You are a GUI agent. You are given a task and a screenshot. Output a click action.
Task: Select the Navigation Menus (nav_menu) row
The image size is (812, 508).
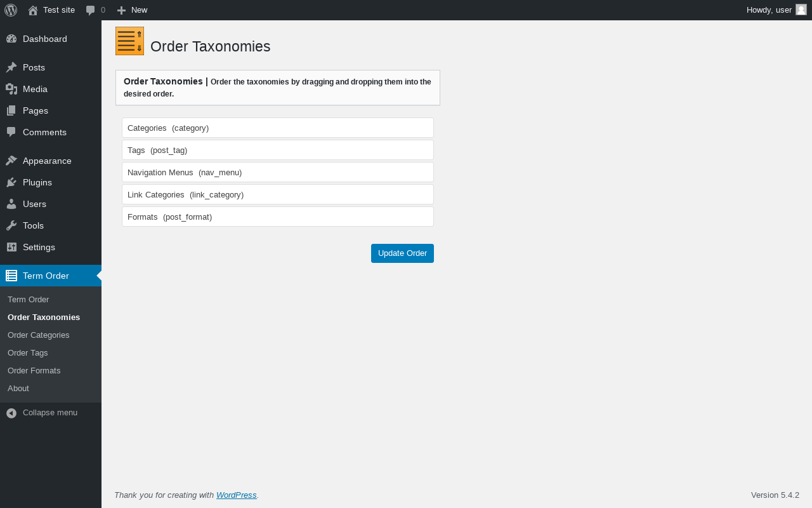278,172
